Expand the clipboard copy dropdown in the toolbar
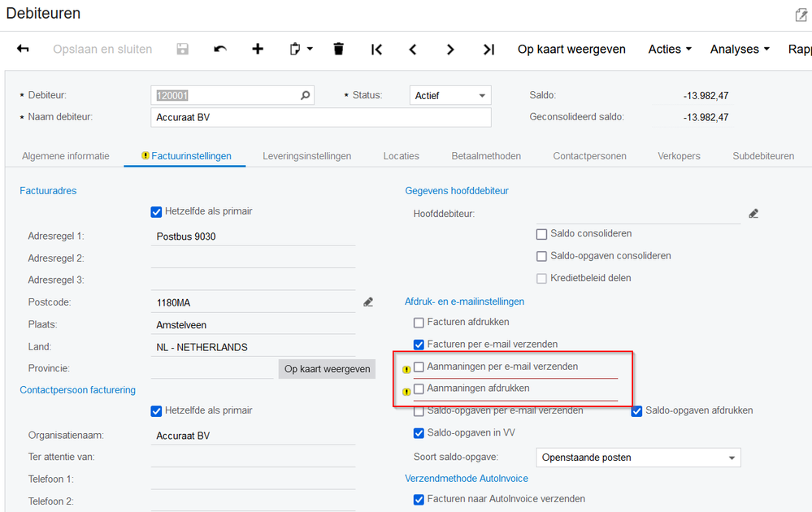 point(310,49)
